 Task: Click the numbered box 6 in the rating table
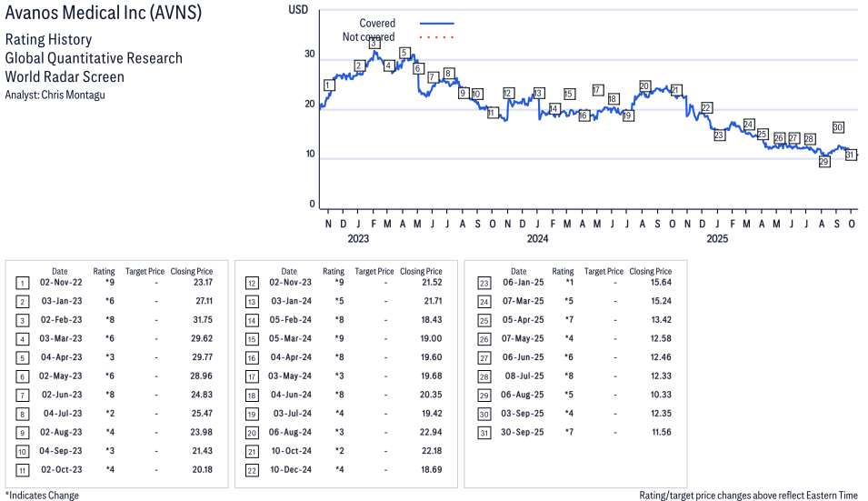[x=22, y=375]
